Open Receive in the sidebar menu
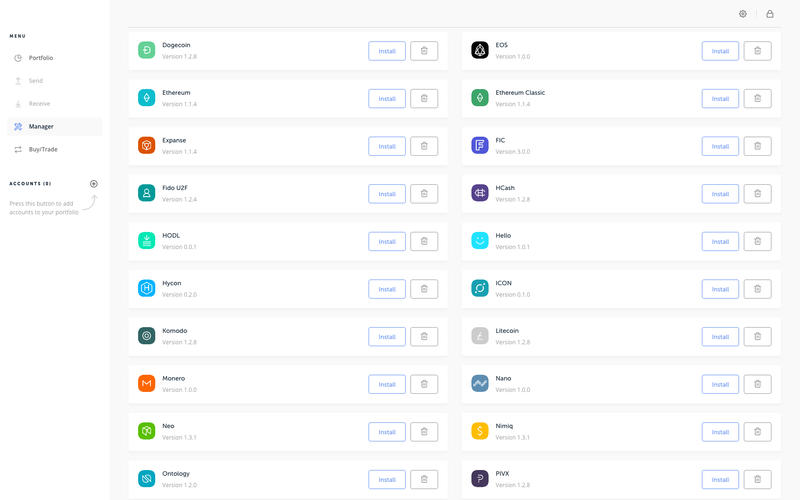 click(39, 104)
